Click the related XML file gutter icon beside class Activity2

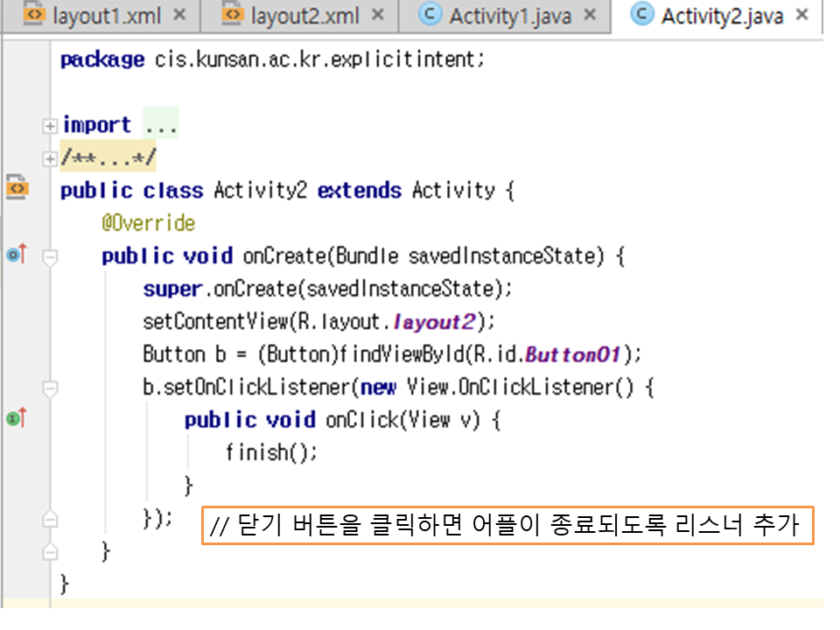point(17,186)
